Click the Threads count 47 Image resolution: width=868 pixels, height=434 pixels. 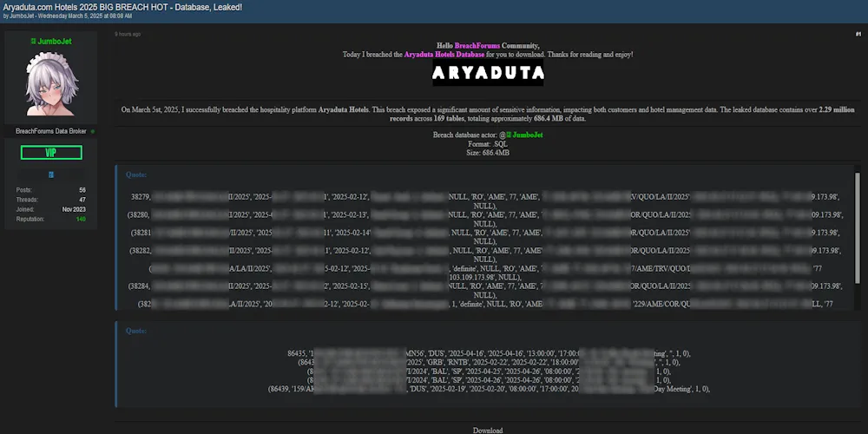click(x=82, y=200)
